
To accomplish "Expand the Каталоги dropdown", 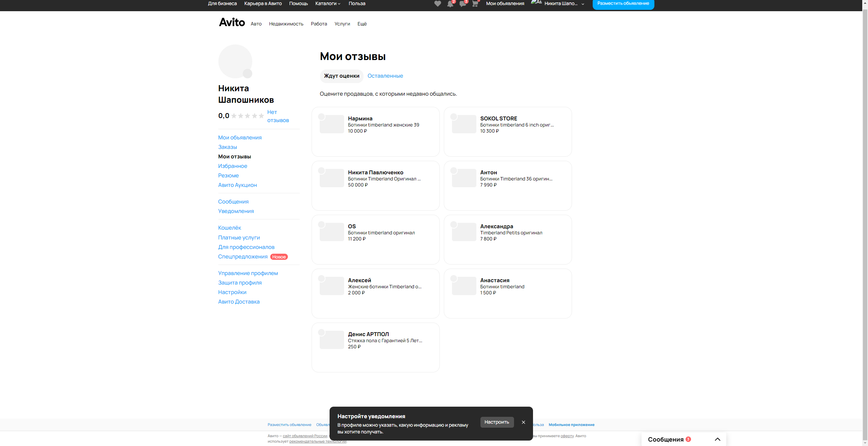I will coord(328,3).
